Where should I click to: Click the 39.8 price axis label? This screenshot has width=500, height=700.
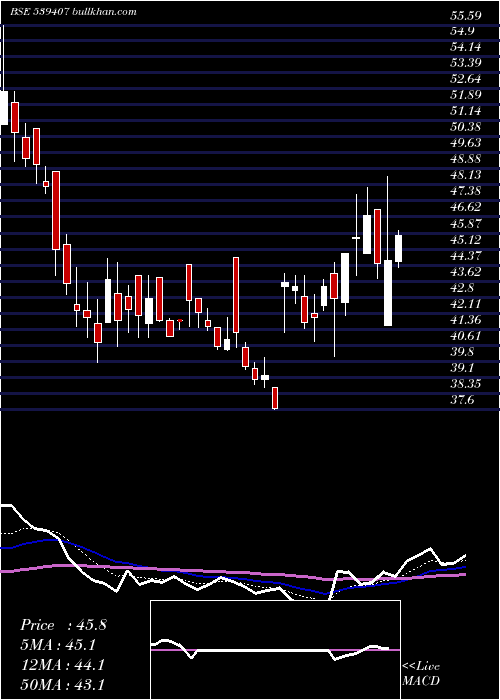[462, 352]
